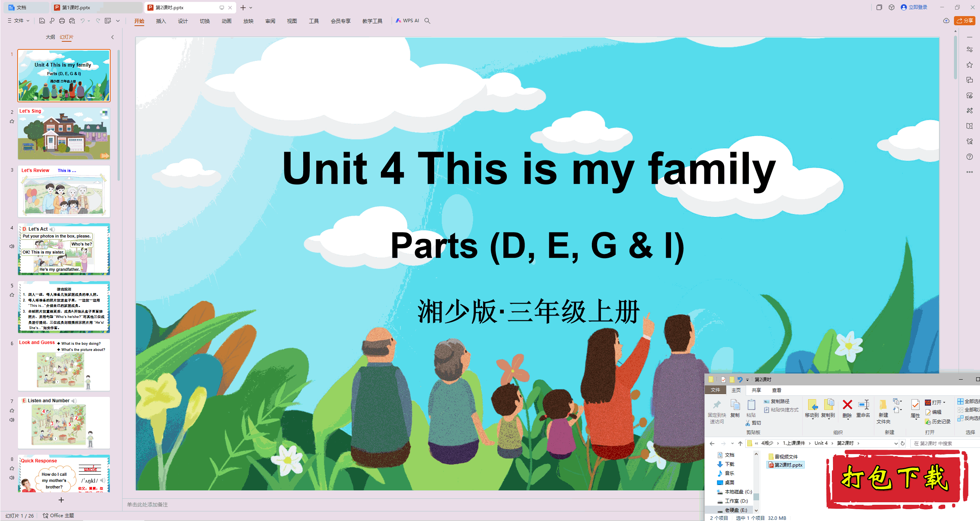Click the red Delete X in Explorer ribbon
Viewport: 980px width, 521px height.
tap(848, 405)
